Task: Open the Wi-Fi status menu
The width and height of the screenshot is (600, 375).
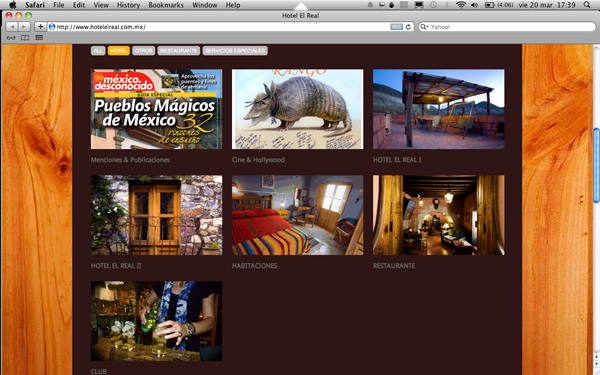Action: click(x=461, y=5)
